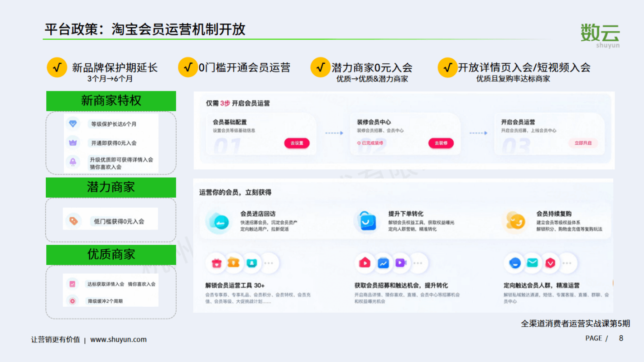Click the slide title 平台政策：淘宝会员运营机制开放
This screenshot has height=362, width=644.
145,29
